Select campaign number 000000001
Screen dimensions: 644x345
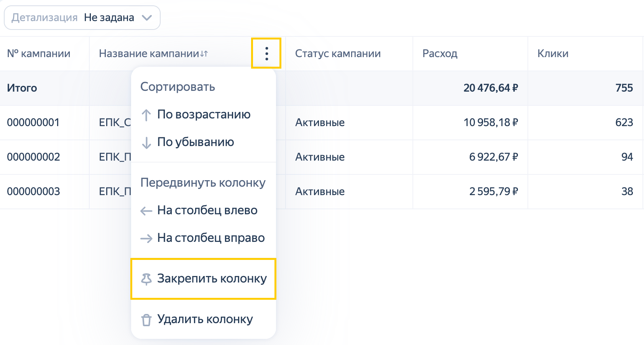point(33,123)
